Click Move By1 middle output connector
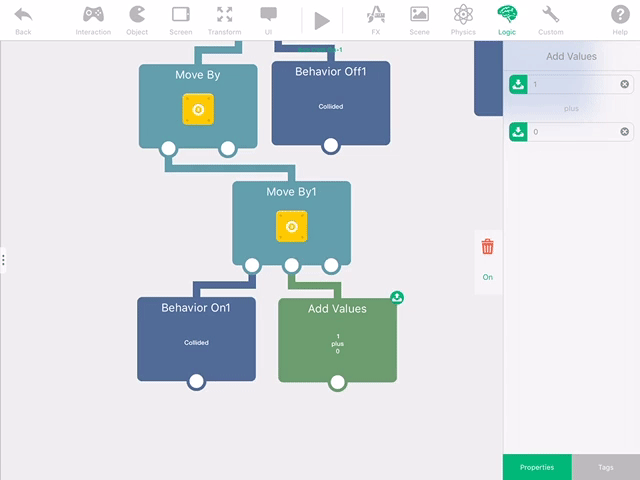This screenshot has width=640, height=480. click(x=291, y=265)
